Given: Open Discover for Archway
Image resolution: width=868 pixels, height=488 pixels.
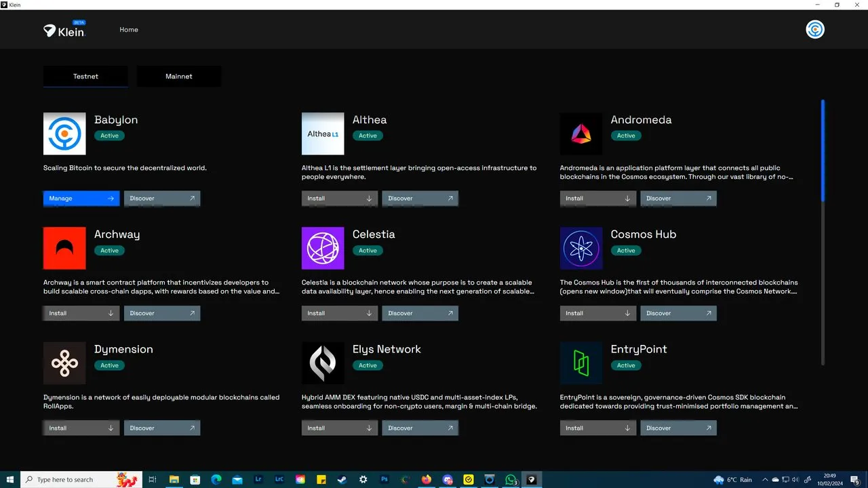Looking at the screenshot, I should 162,313.
